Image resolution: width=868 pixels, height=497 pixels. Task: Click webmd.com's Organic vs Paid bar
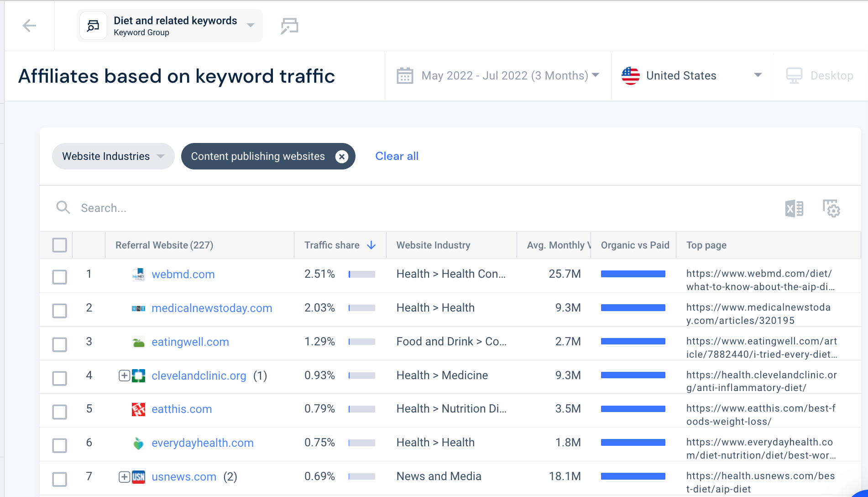(633, 274)
